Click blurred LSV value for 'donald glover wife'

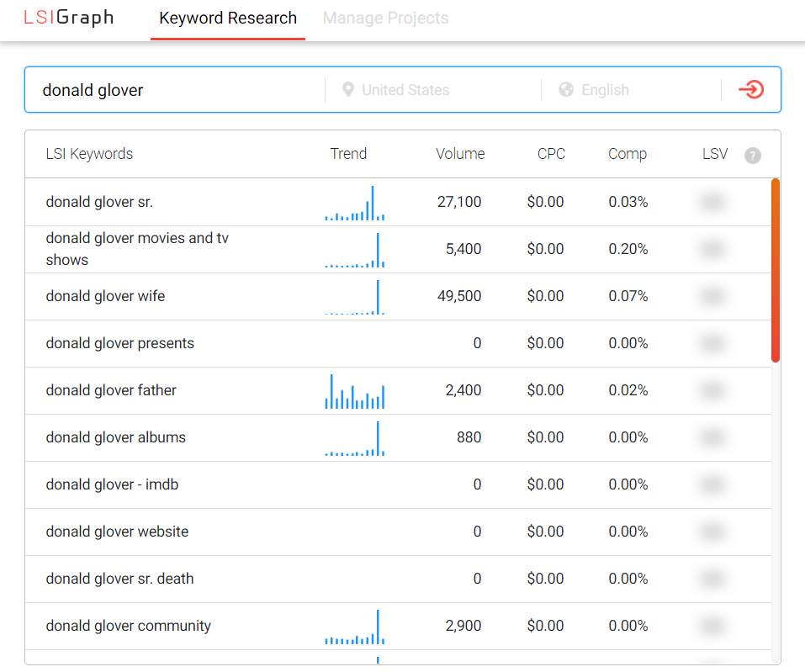tap(712, 296)
